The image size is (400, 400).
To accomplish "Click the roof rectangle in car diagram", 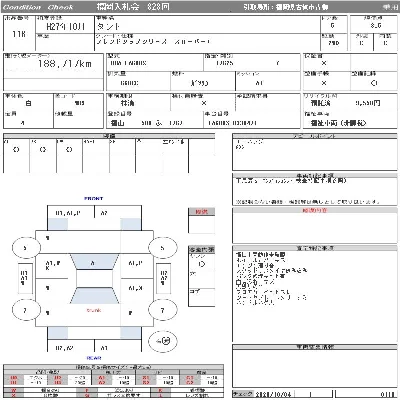I will pos(94,278).
